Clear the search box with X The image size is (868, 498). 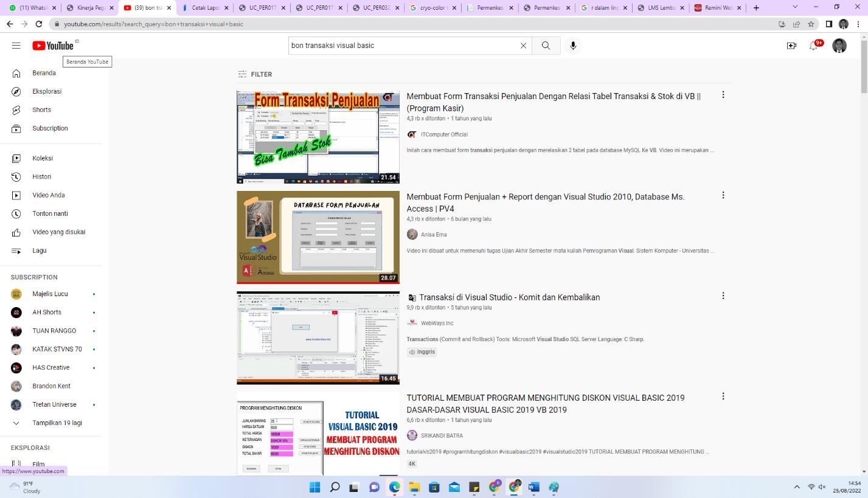click(x=523, y=46)
